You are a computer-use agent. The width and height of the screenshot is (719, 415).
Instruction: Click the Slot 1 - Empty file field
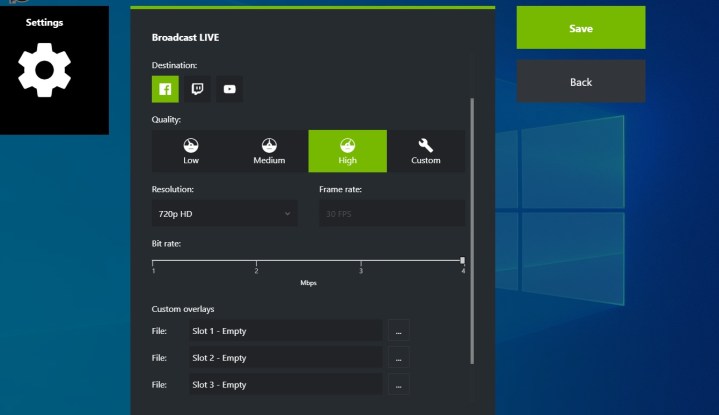click(x=286, y=331)
